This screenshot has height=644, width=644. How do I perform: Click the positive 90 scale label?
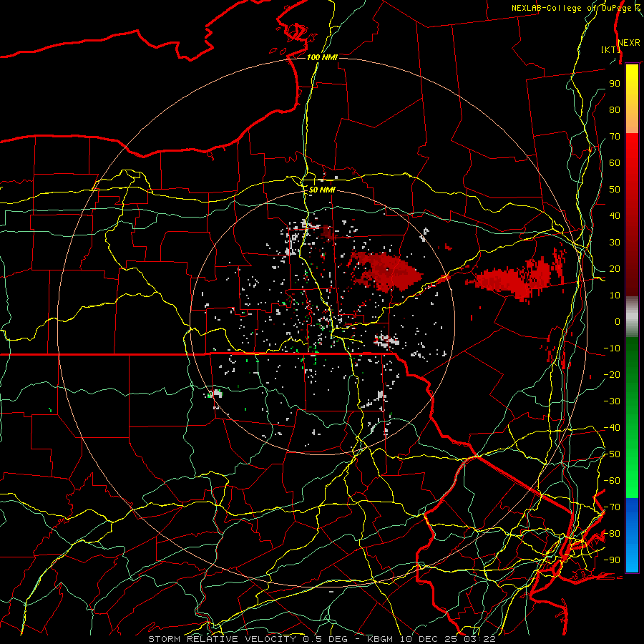click(615, 84)
